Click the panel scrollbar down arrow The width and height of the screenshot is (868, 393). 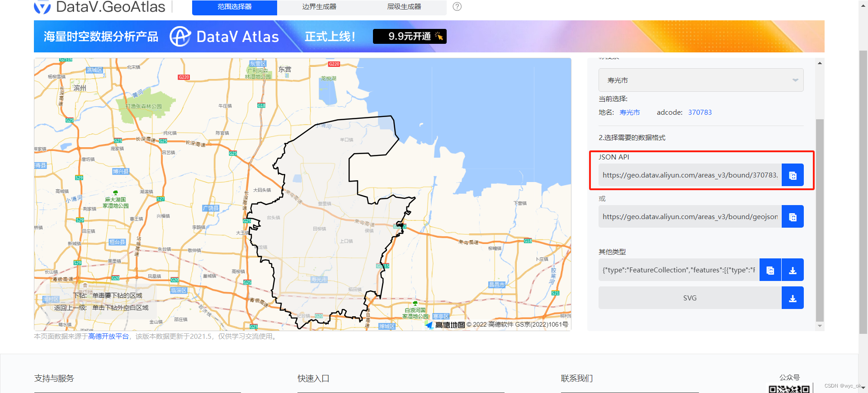(820, 326)
